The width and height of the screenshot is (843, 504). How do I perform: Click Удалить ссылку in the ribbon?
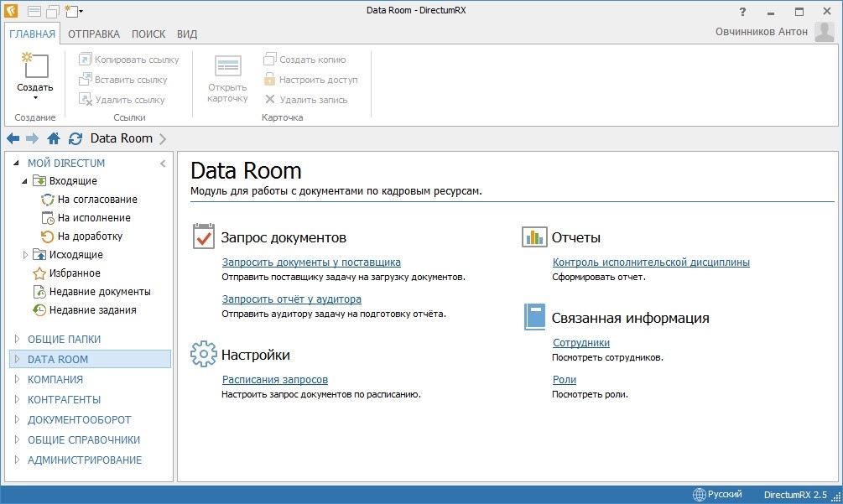coord(122,100)
